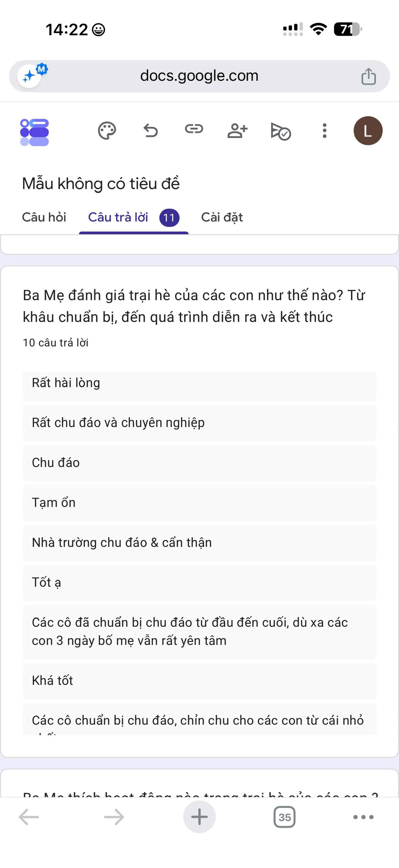This screenshot has width=399, height=868.
Task: Tap the share icon in address bar
Action: (x=369, y=76)
